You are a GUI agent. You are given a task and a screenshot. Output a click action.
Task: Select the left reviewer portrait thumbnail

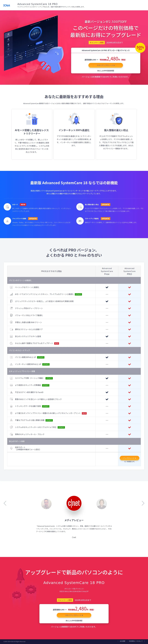point(46,504)
